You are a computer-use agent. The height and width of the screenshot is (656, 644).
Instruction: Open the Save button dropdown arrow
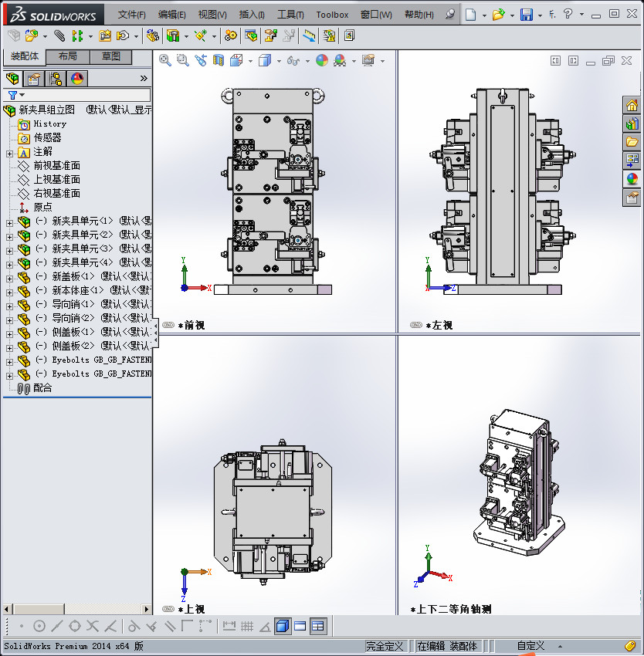click(x=540, y=15)
